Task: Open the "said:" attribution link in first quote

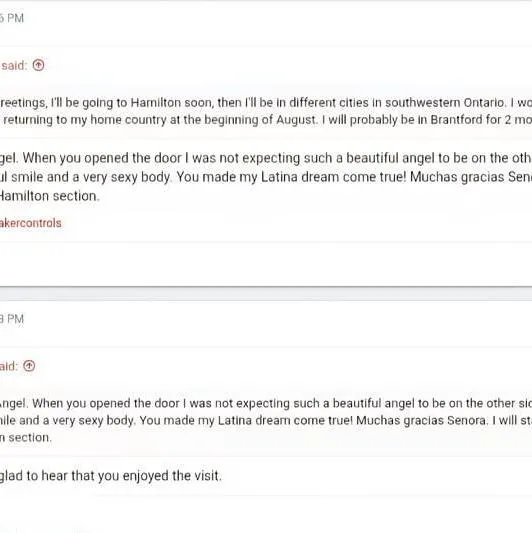Action: tap(14, 65)
